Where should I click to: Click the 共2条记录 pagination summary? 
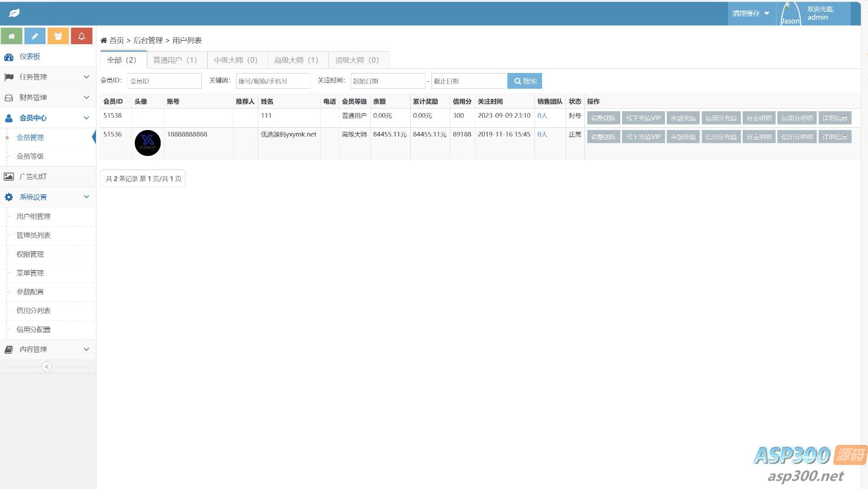point(143,179)
